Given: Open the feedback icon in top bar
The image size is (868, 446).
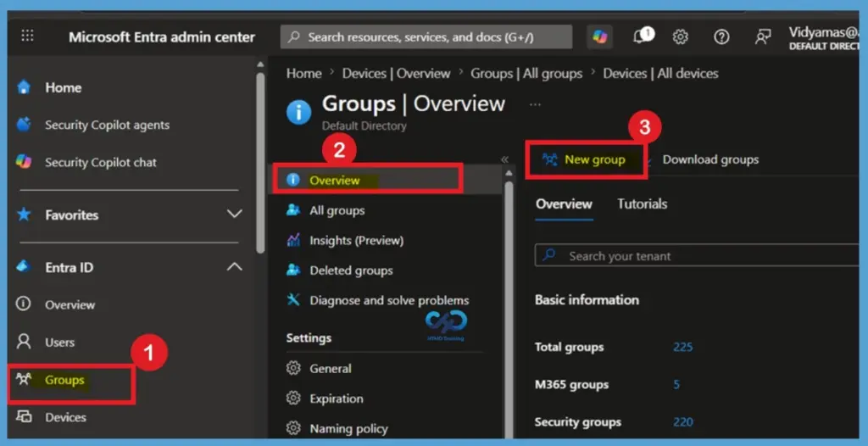Looking at the screenshot, I should [763, 37].
